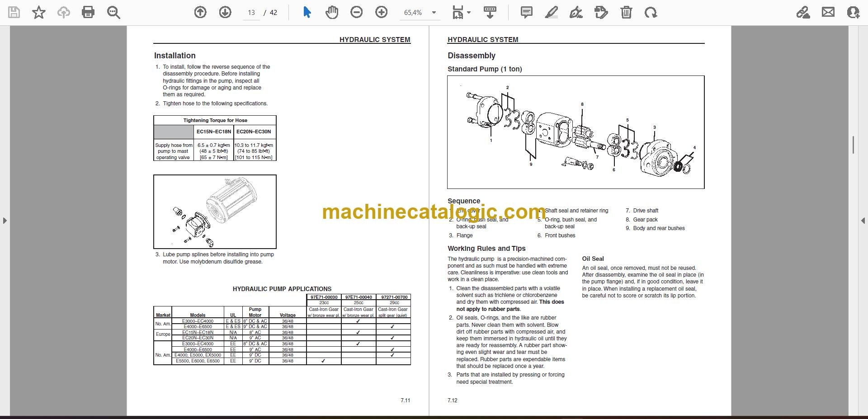Click the '97E71-00040' part number cell
Image resolution: width=868 pixels, height=419 pixels.
(x=359, y=297)
